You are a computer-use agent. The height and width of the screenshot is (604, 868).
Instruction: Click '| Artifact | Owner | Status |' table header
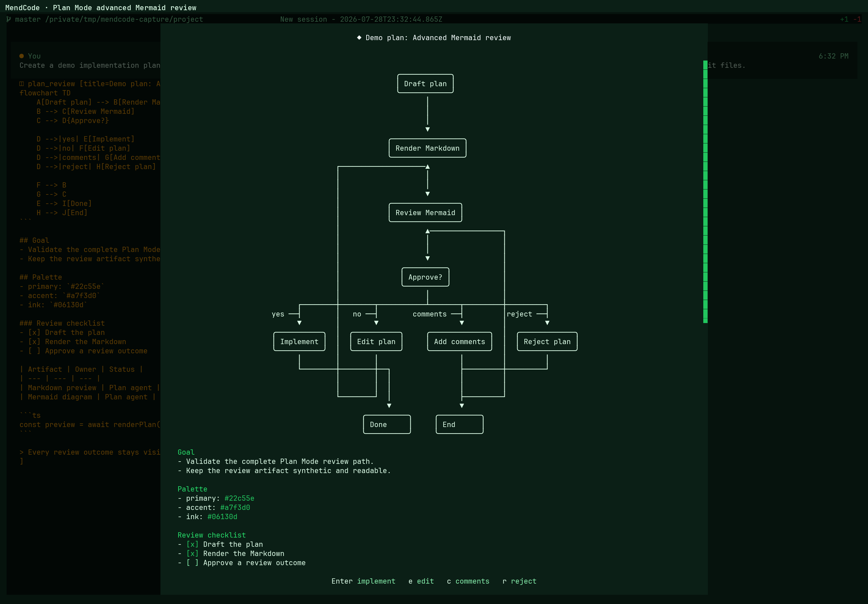click(x=81, y=369)
